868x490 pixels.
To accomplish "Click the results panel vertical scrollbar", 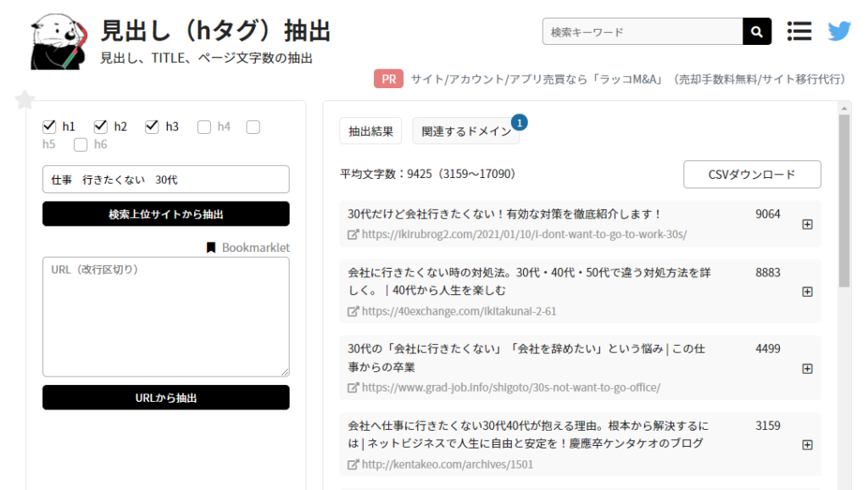I will 844,201.
